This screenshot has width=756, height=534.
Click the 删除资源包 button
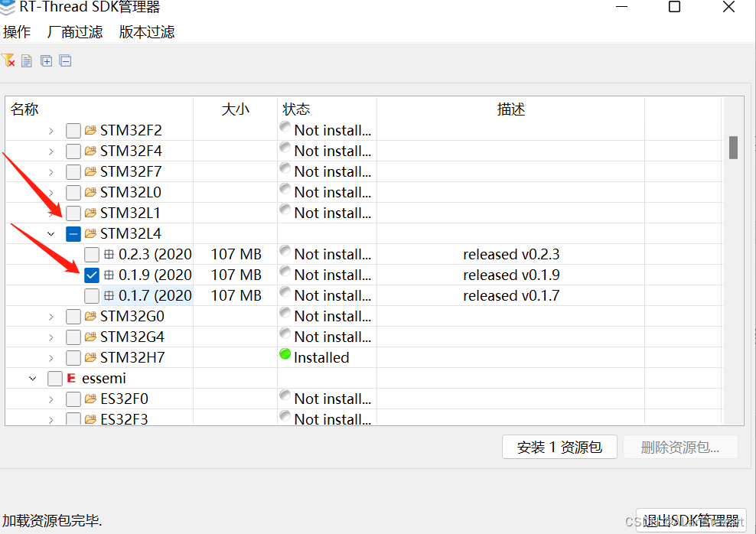point(680,447)
